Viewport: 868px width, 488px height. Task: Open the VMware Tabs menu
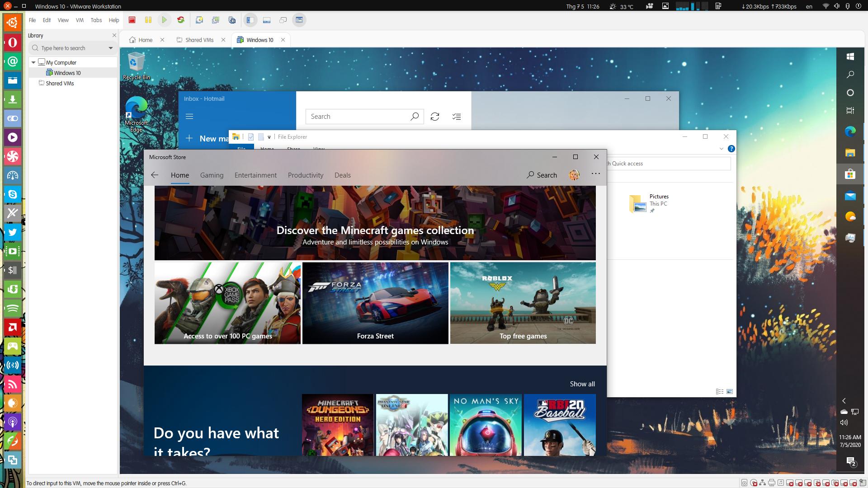[96, 20]
